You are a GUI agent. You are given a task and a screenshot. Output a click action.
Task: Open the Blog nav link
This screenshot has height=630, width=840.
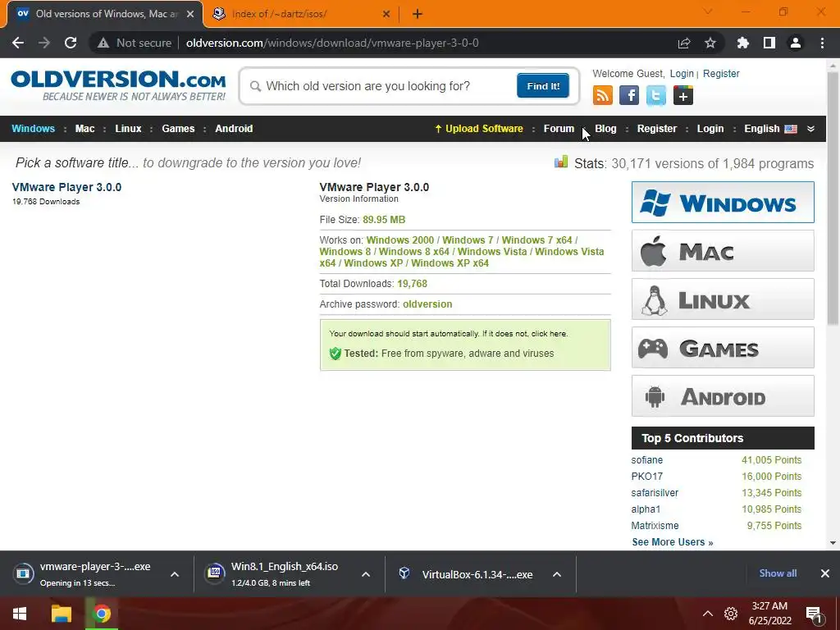(x=605, y=129)
